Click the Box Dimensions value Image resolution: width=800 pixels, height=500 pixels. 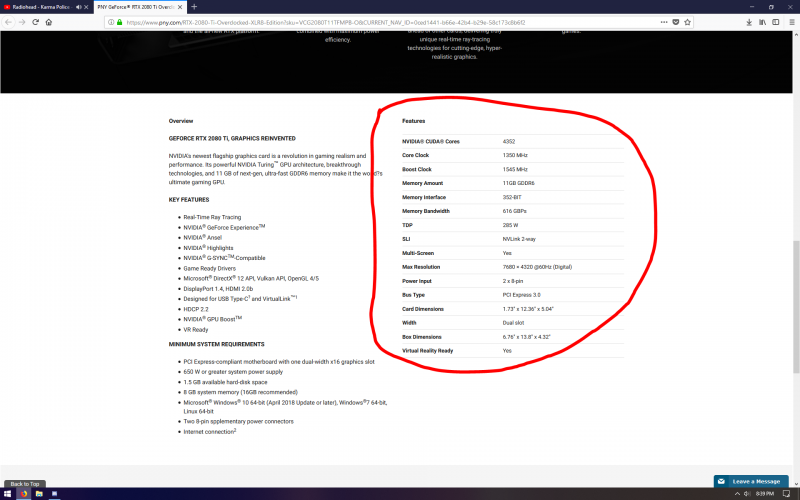[527, 337]
